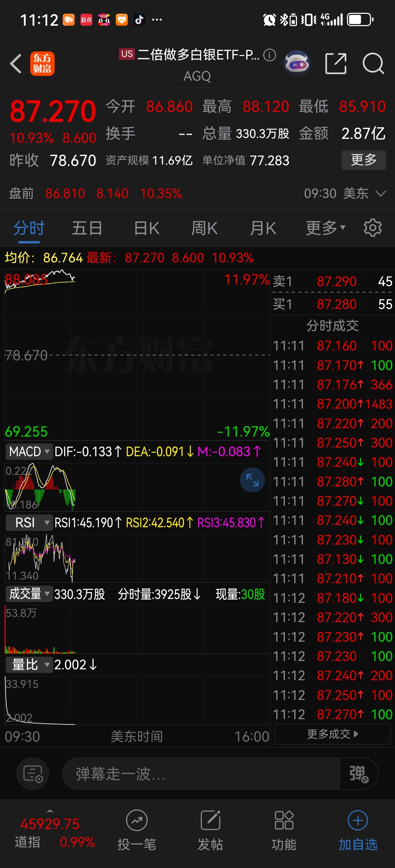Open search with magnifier icon
The width and height of the screenshot is (395, 868).
(373, 63)
